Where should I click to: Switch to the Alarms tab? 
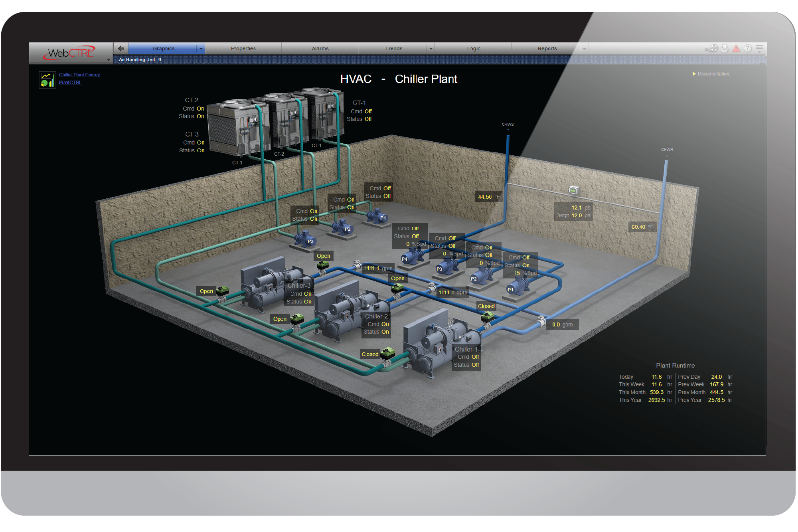320,48
